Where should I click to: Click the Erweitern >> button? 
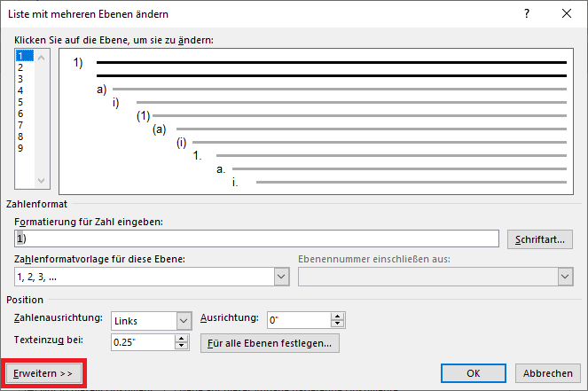(x=43, y=373)
